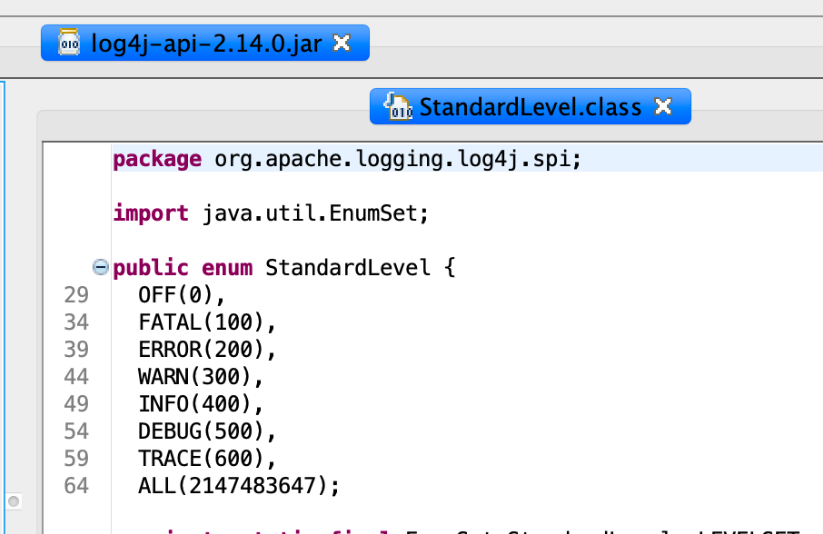Click line number 44 in the gutter
This screenshot has width=823, height=534.
[76, 377]
